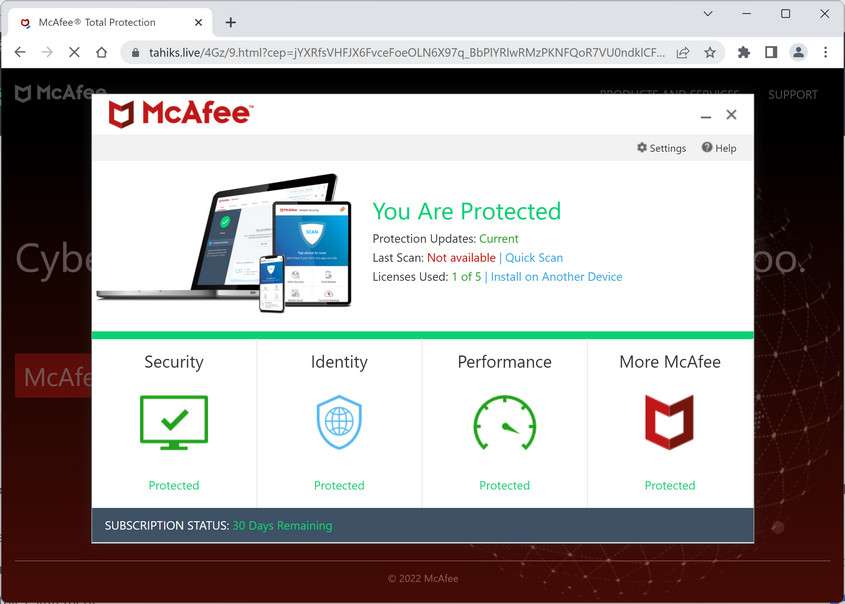Viewport: 845px width, 604px height.
Task: Click Protected status under Identity
Action: (x=339, y=485)
